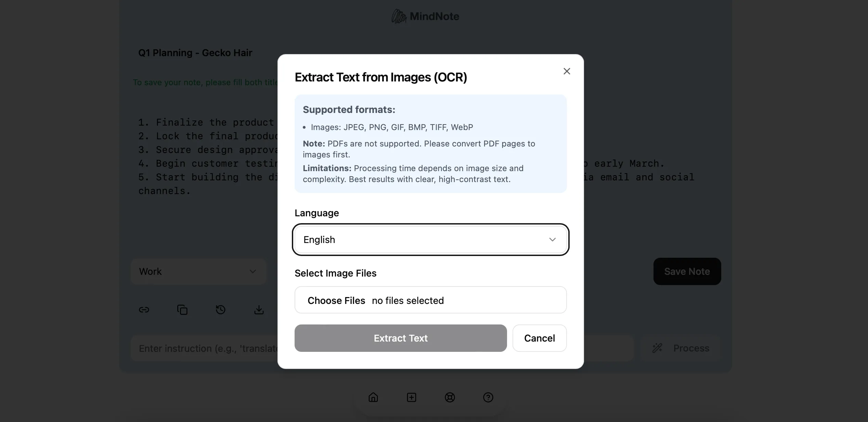Screen dimensions: 868x422
Task: Open support via the life ring icon
Action: pos(450,397)
